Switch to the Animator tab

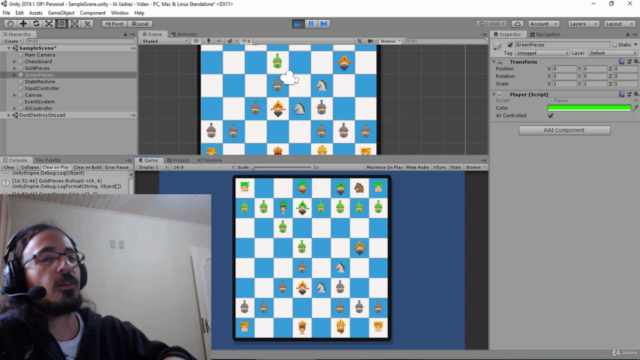point(184,34)
